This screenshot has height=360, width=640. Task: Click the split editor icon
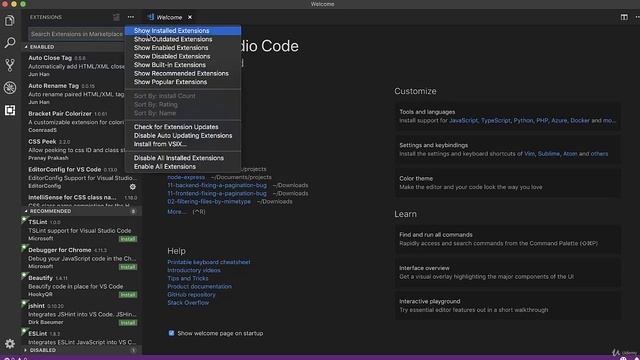click(624, 17)
